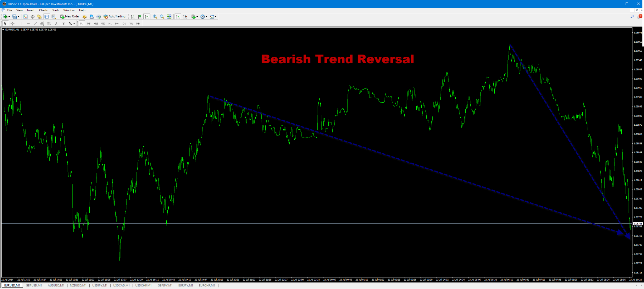The image size is (644, 289).
Task: Switch to bar chart display
Action: (x=132, y=17)
